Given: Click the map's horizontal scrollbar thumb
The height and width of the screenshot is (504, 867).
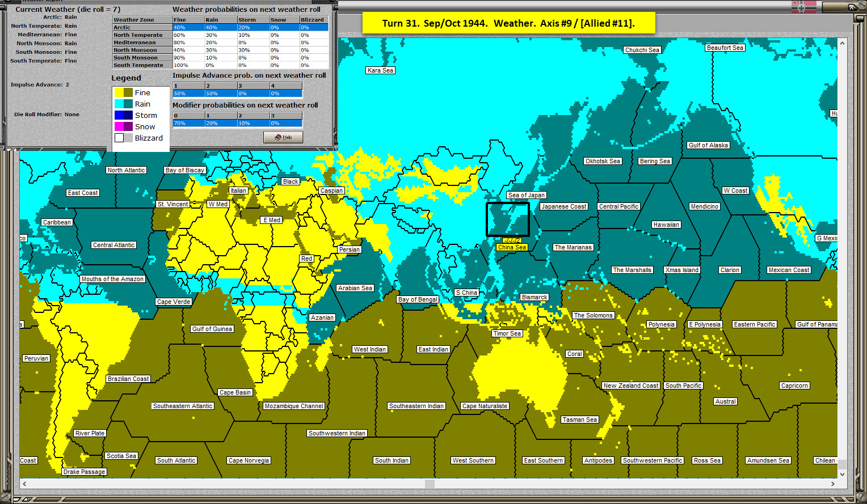Looking at the screenshot, I should [x=430, y=484].
